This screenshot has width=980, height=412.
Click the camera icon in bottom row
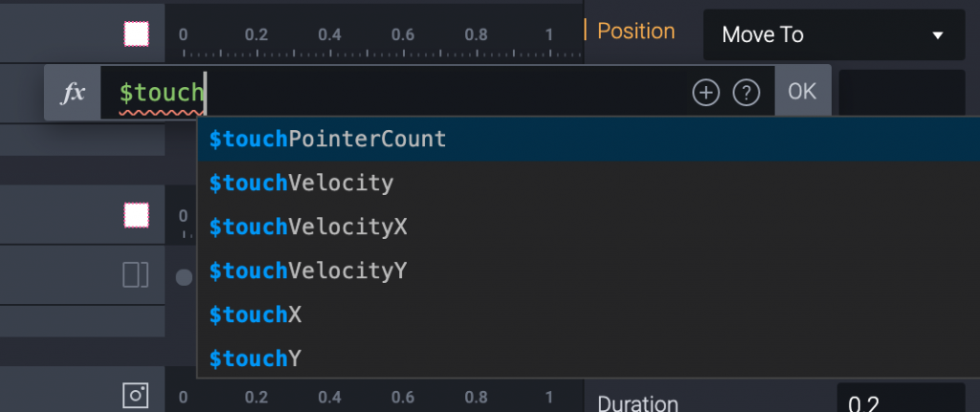click(136, 396)
